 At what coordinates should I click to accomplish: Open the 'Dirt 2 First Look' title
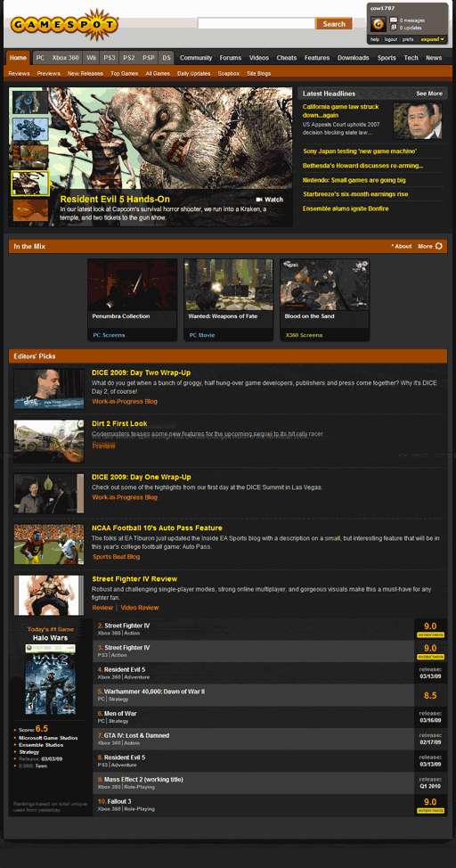pyautogui.click(x=119, y=423)
